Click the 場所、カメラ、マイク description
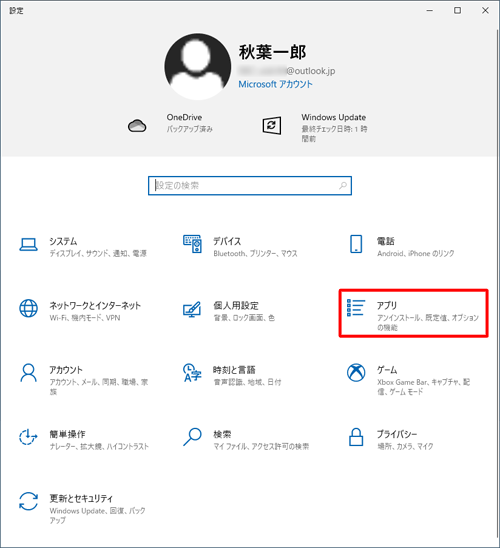The image size is (500, 548). [405, 446]
